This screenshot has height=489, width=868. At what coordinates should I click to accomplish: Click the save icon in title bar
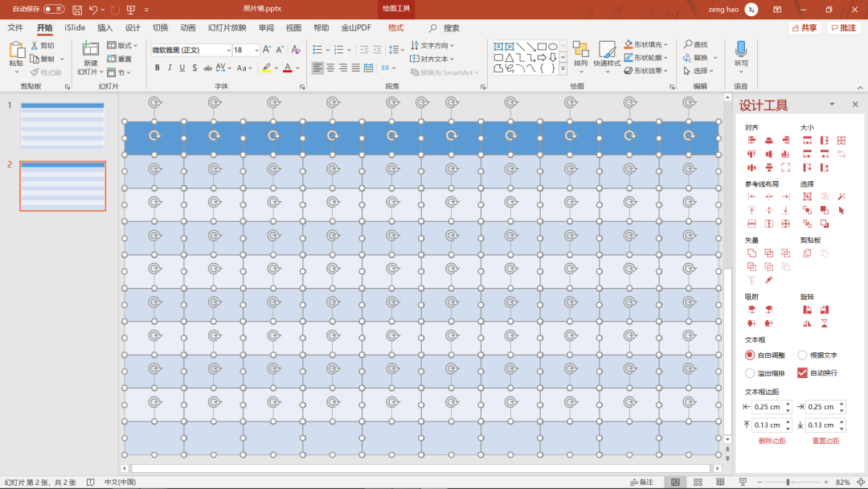[x=77, y=10]
